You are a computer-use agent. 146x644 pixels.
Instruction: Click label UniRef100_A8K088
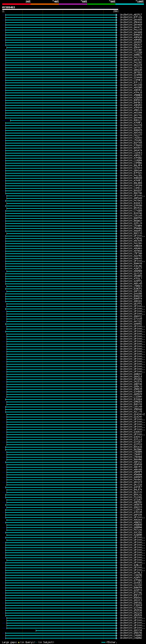tap(131, 469)
